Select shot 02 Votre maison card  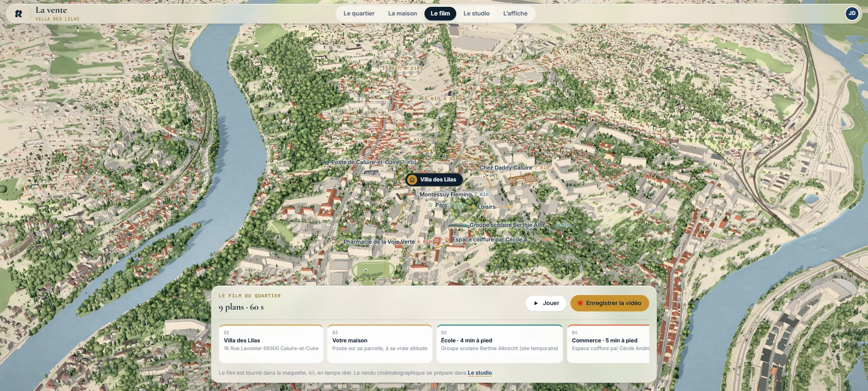pyautogui.click(x=380, y=344)
